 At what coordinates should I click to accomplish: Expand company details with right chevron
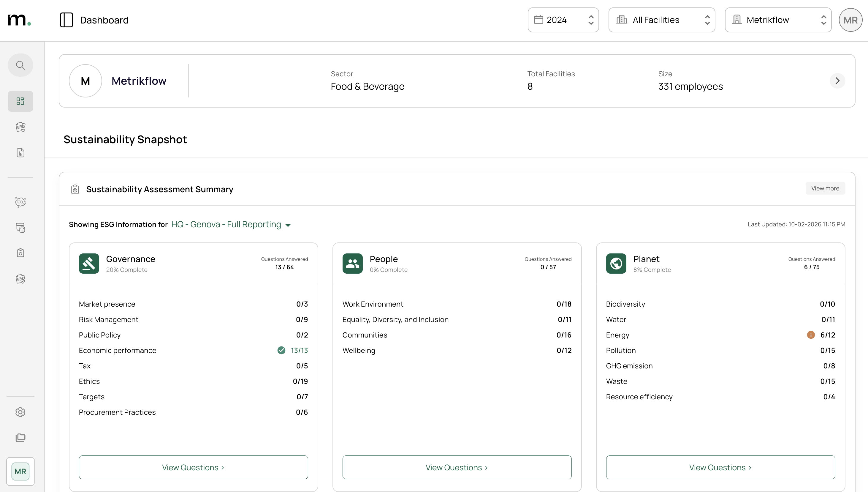[837, 81]
